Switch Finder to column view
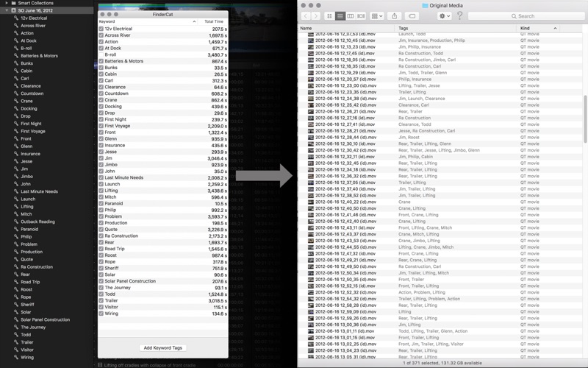Image resolution: width=588 pixels, height=368 pixels. point(350,15)
